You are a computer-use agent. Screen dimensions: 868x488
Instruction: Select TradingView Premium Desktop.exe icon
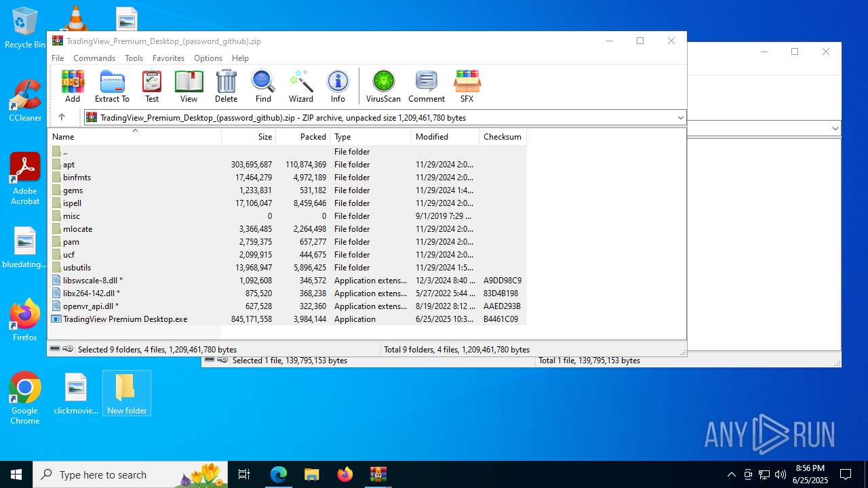(x=56, y=319)
